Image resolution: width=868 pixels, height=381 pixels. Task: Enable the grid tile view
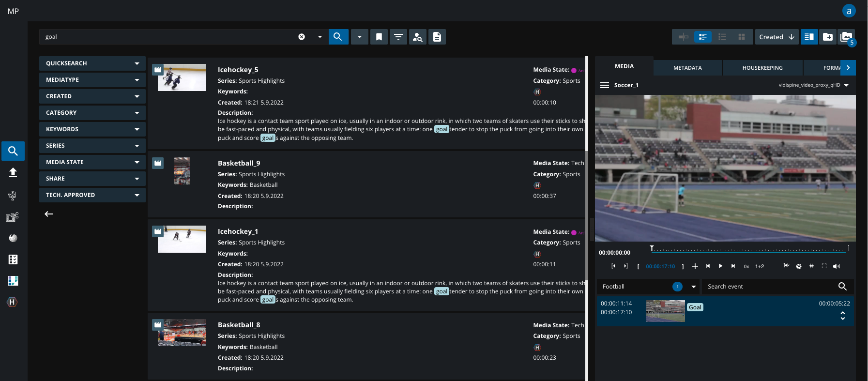(x=741, y=37)
